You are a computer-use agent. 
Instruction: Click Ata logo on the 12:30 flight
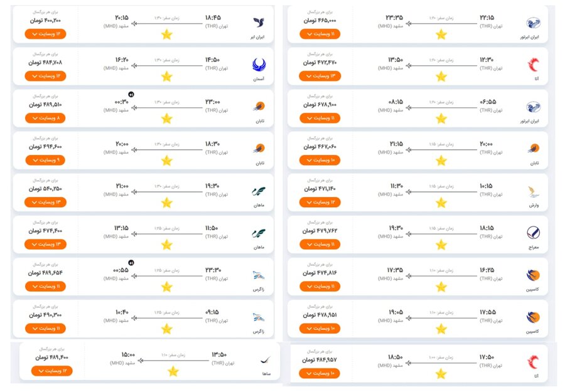[533, 65]
